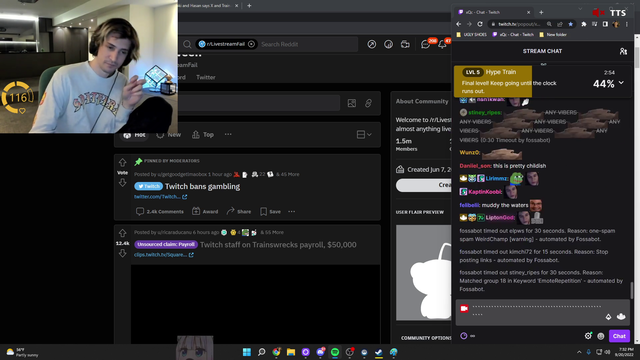Click the share icon in the chat address bar
Screen dimensions: 640x360
560,24
